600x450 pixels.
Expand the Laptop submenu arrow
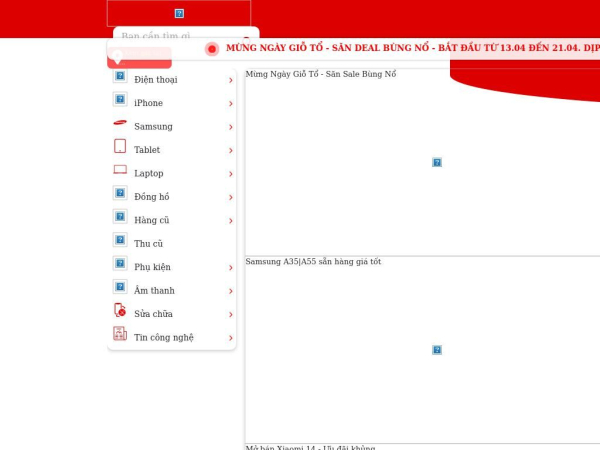231,174
